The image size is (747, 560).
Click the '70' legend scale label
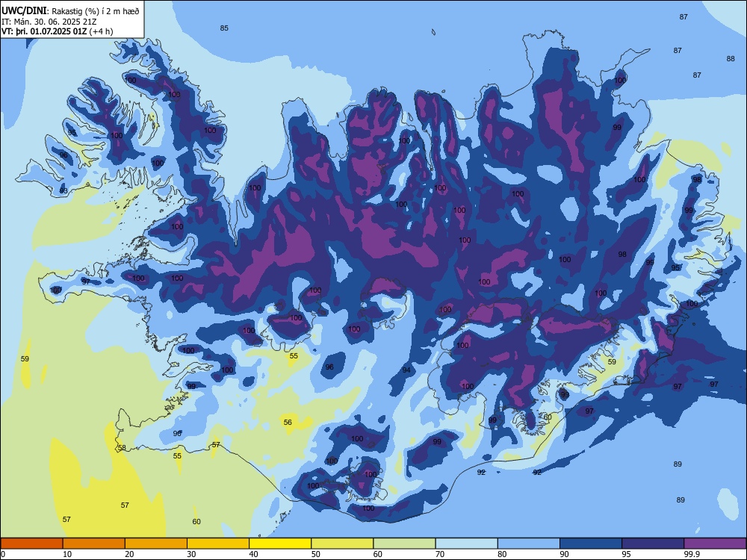440,554
